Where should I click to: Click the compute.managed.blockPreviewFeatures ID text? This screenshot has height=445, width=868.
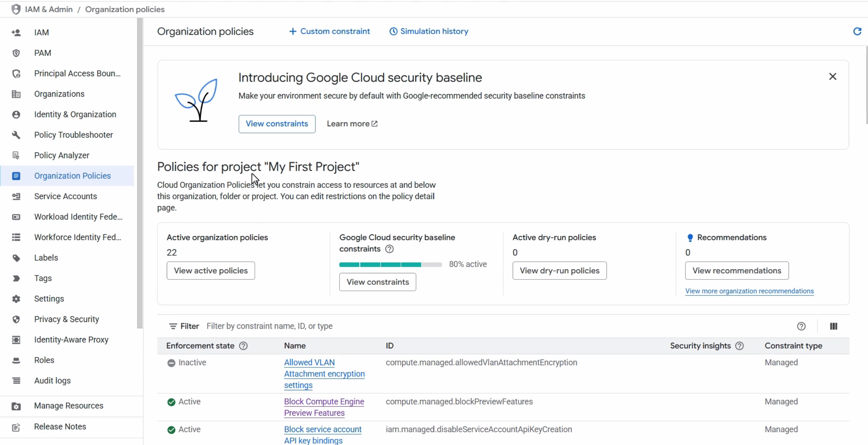[x=459, y=402]
